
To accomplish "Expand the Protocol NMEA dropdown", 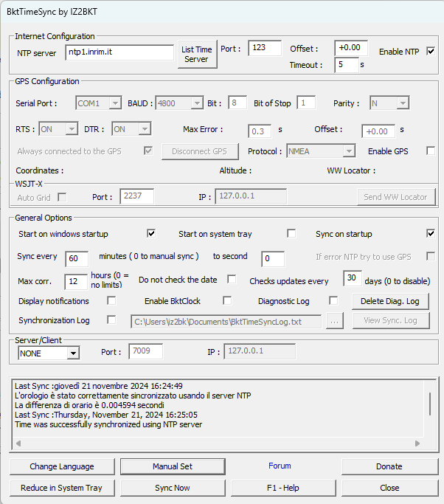I will pyautogui.click(x=321, y=151).
